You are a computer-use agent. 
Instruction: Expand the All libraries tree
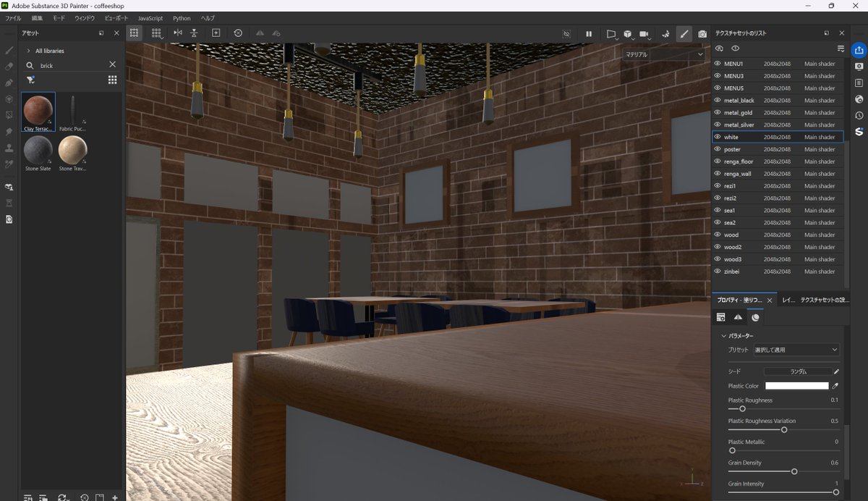pyautogui.click(x=28, y=51)
